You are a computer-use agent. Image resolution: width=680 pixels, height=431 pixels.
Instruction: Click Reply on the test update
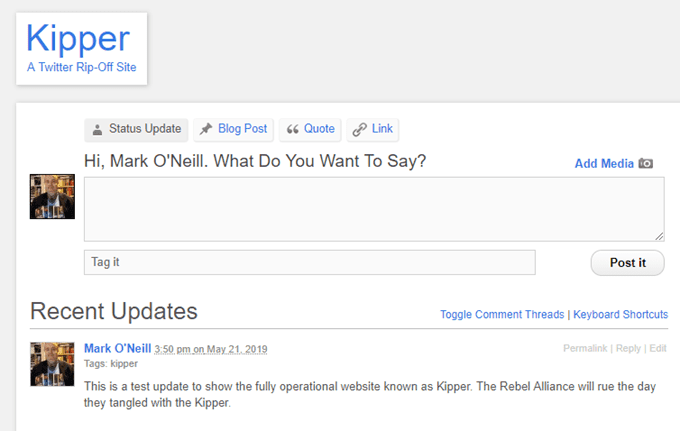pos(628,348)
